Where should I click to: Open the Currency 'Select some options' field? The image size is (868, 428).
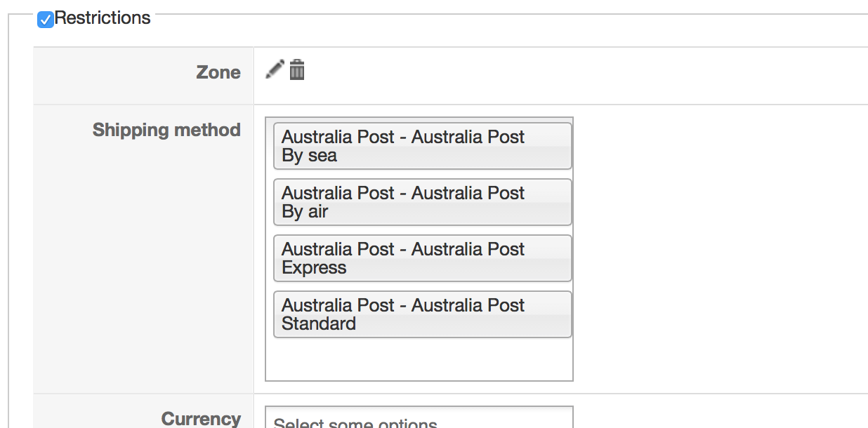419,420
